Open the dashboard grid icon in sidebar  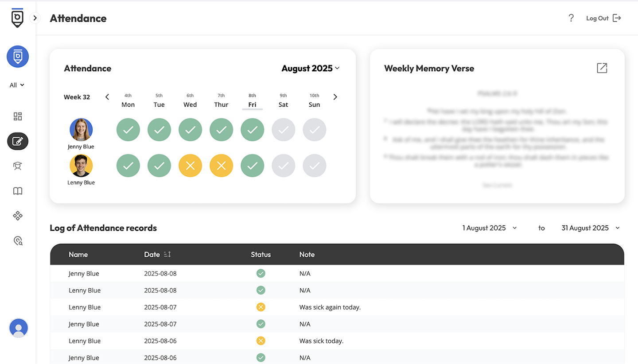18,116
